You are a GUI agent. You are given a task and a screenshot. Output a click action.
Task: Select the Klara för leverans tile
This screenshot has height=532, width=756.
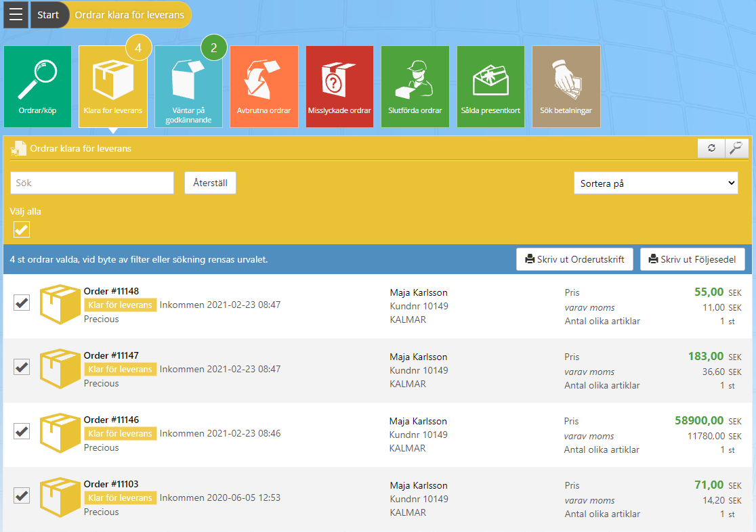(x=113, y=87)
